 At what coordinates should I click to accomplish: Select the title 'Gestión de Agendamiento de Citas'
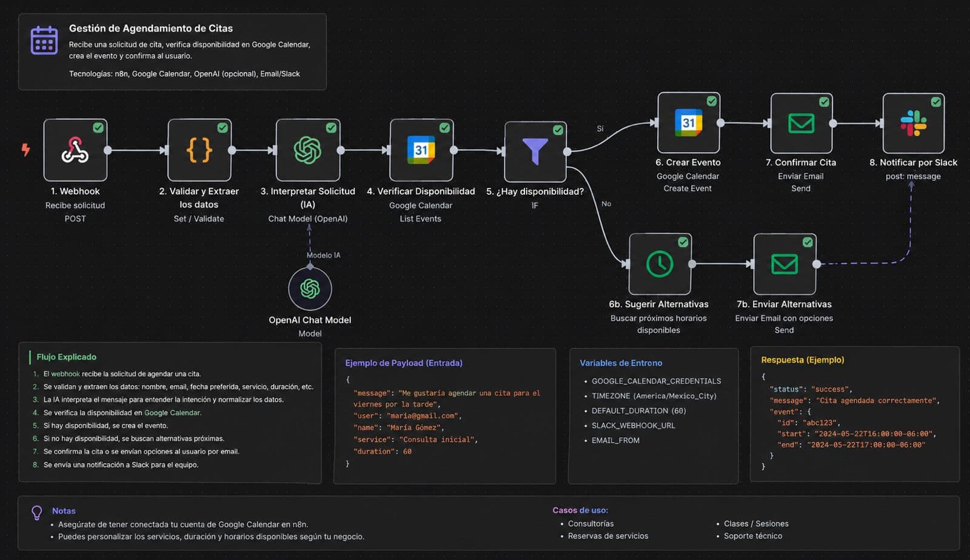click(x=151, y=28)
